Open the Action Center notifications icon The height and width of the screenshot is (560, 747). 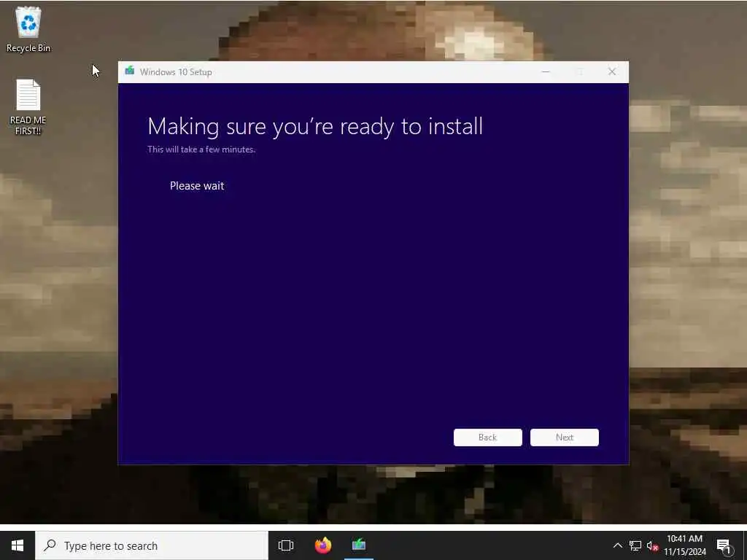[724, 546]
